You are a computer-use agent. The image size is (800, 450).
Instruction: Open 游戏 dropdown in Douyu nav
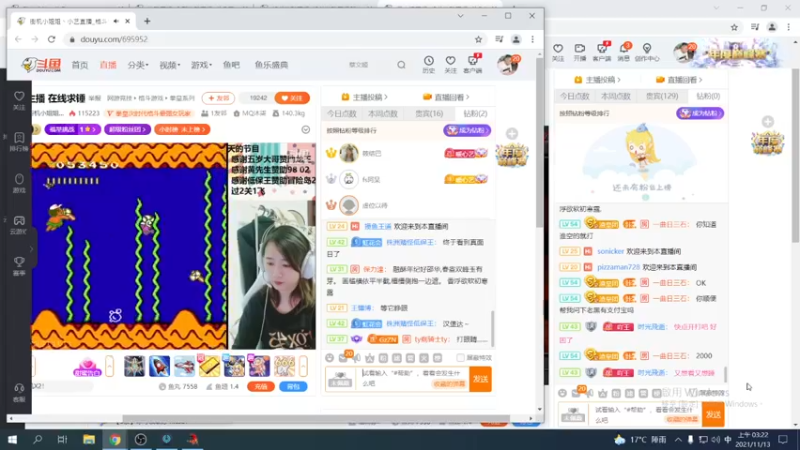pos(202,65)
